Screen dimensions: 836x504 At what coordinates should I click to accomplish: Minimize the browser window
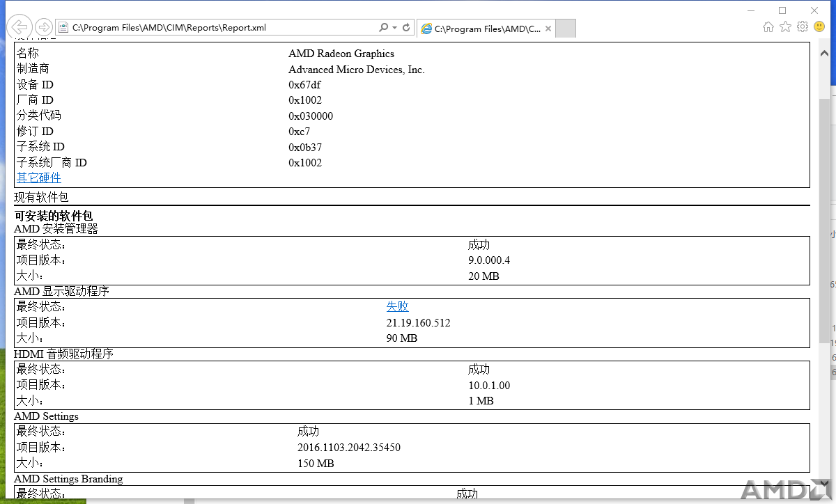point(750,10)
